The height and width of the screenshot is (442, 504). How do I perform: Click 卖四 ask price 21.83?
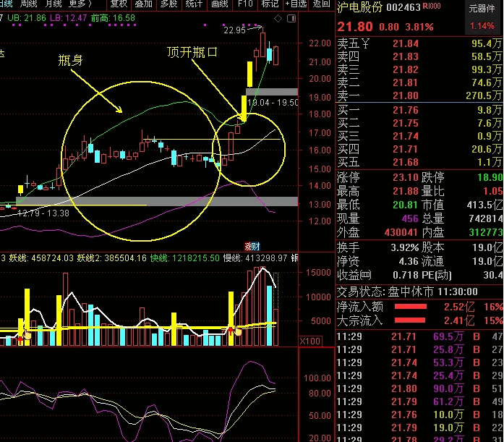pyautogui.click(x=406, y=56)
